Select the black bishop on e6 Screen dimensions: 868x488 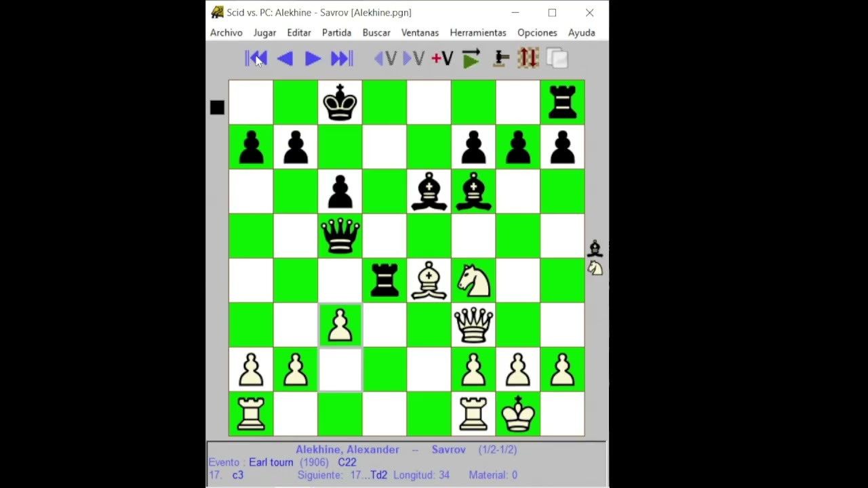pos(429,191)
